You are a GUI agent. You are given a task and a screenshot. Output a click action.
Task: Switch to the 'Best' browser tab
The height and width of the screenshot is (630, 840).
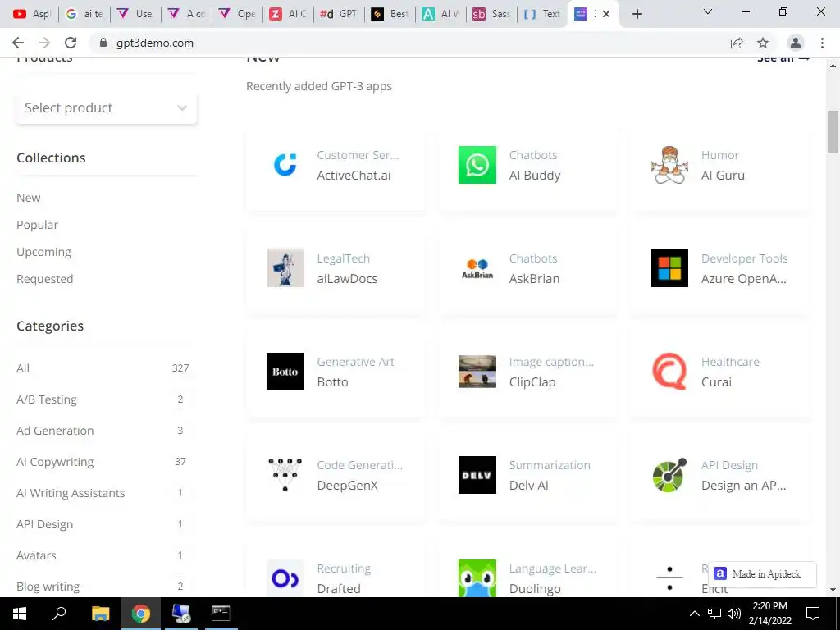390,14
